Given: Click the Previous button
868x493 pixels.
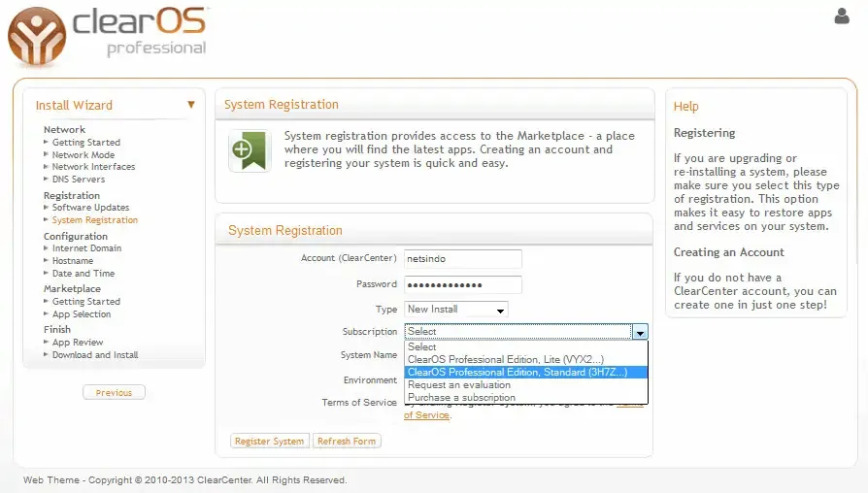Looking at the screenshot, I should pos(114,393).
